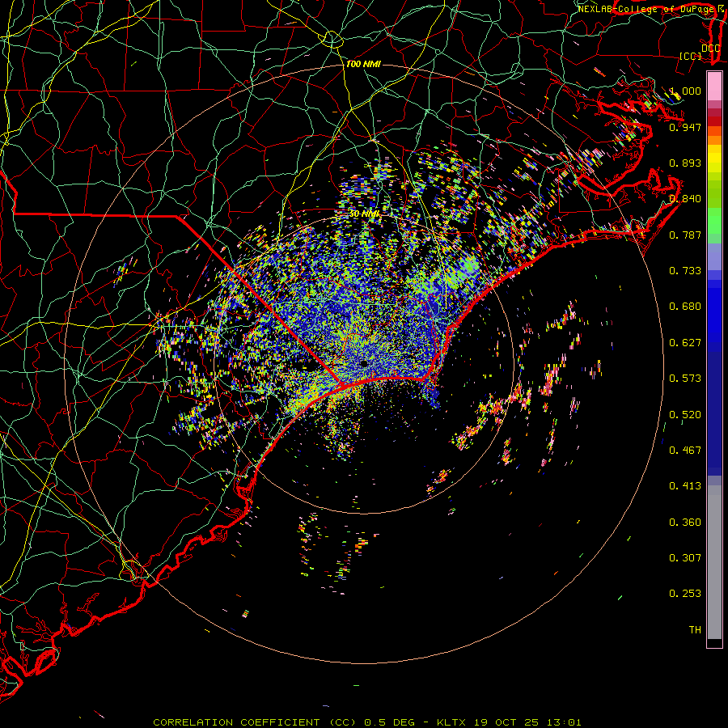
Task: Click the gray segment of the color bar
Action: click(x=714, y=562)
